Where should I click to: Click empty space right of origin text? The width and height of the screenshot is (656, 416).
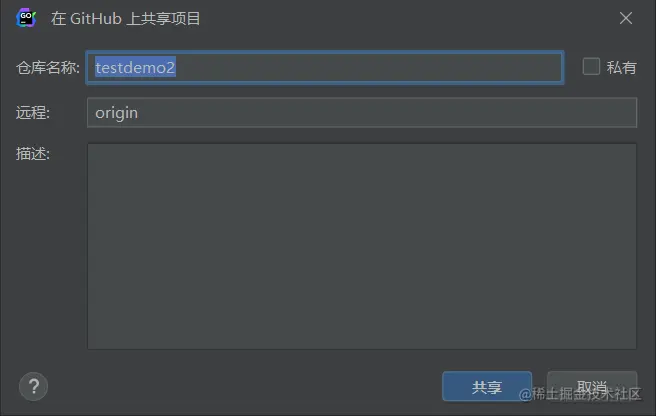(x=387, y=113)
